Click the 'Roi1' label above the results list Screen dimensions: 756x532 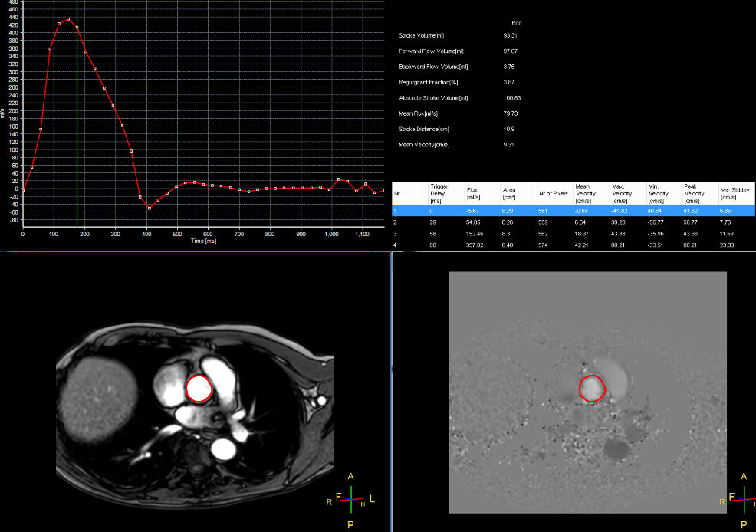pyautogui.click(x=517, y=23)
